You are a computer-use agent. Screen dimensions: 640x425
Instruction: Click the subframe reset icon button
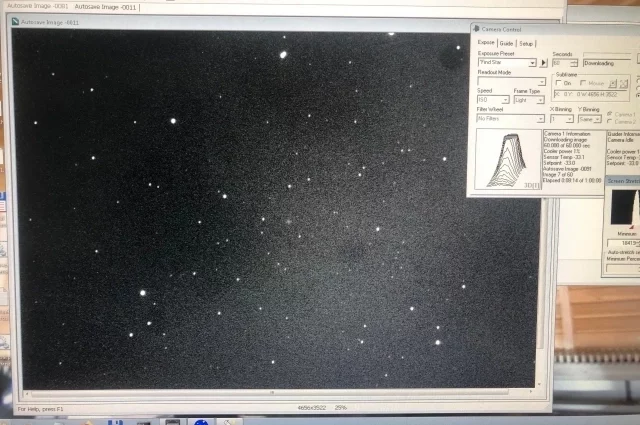pos(625,83)
